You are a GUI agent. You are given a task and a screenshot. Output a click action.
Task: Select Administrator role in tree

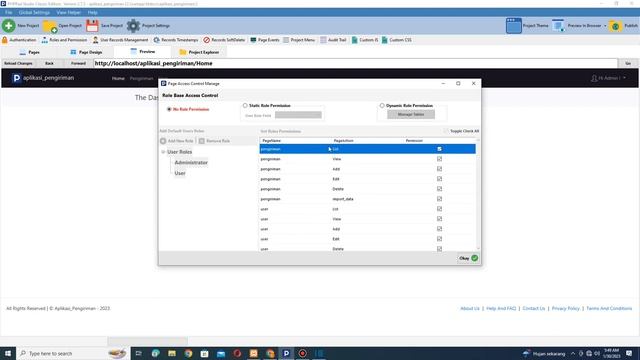pos(191,162)
